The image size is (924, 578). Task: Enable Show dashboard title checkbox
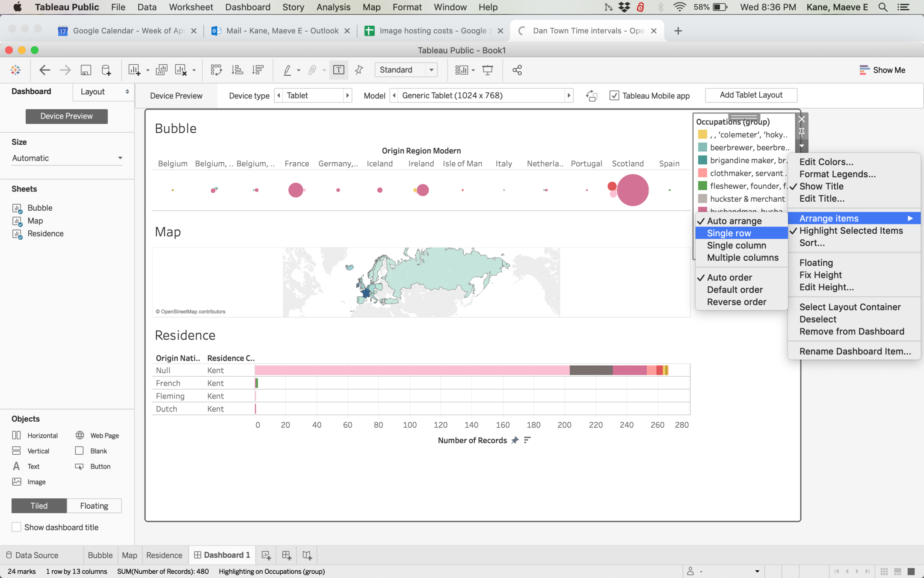pyautogui.click(x=16, y=527)
